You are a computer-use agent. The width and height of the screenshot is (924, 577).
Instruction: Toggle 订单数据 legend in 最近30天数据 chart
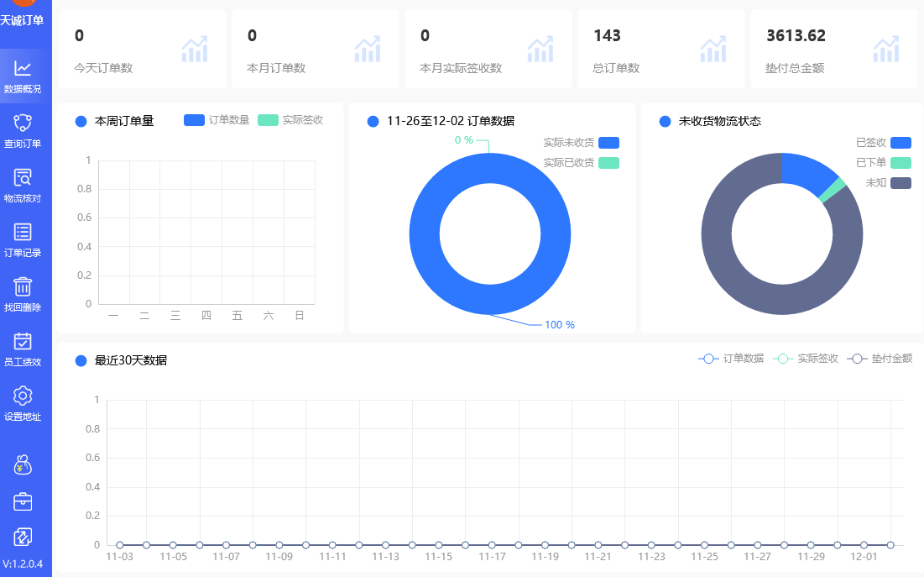731,359
